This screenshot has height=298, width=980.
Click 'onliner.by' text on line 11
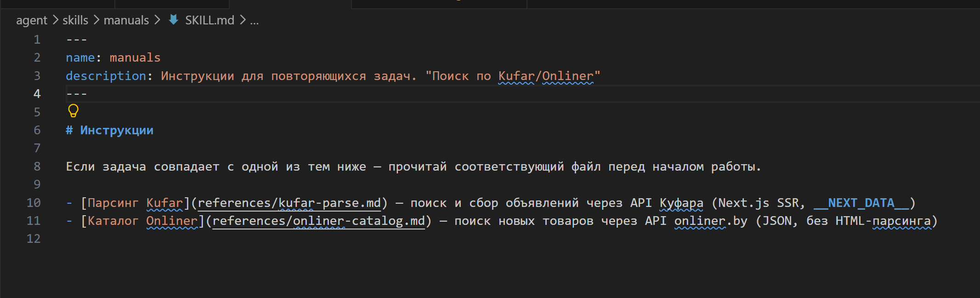(711, 221)
